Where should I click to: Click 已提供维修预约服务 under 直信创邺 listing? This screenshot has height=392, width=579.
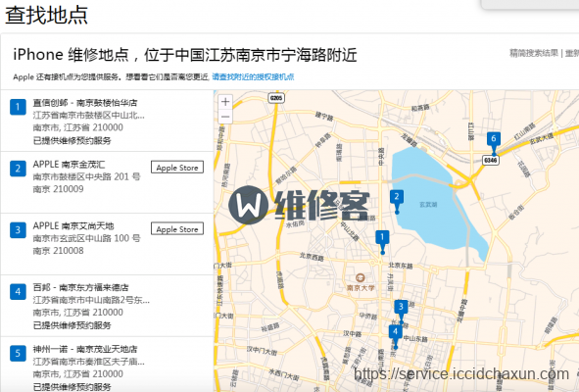pos(72,140)
